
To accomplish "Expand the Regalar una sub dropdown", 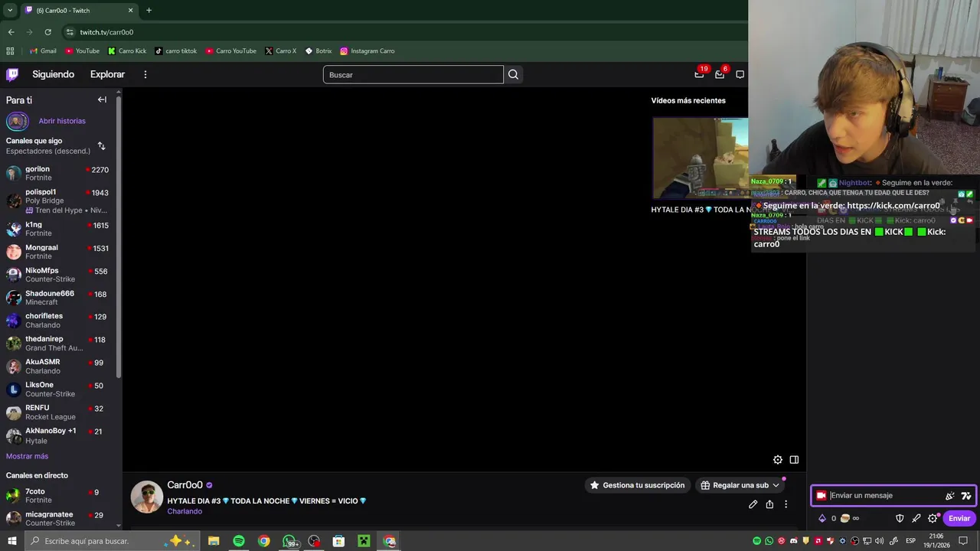I will 776,485.
